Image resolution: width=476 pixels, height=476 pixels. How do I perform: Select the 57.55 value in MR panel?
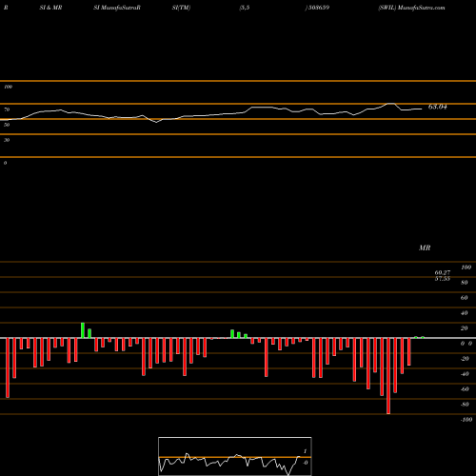(x=443, y=279)
